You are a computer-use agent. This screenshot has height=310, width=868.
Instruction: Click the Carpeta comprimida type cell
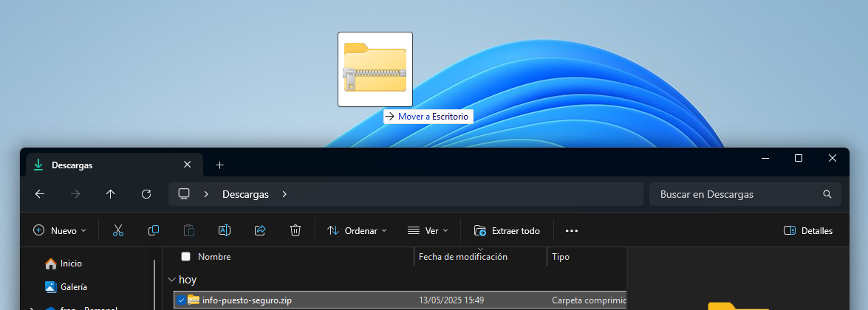(x=589, y=300)
